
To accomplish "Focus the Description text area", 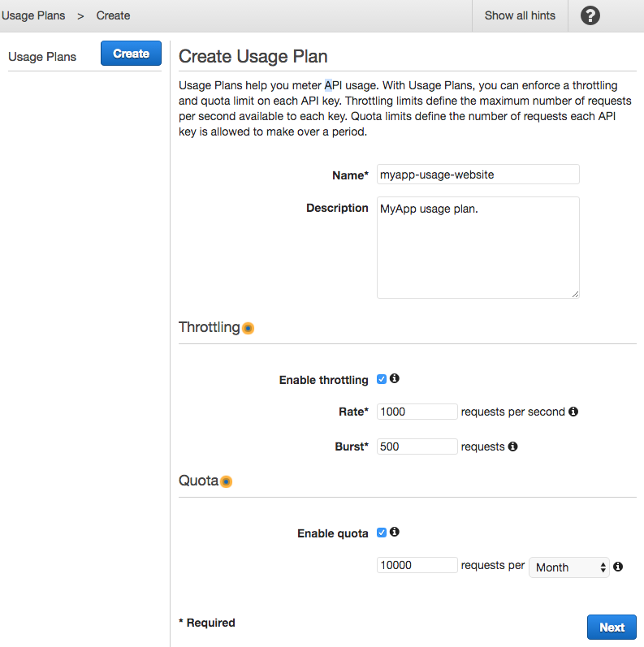I will point(478,248).
